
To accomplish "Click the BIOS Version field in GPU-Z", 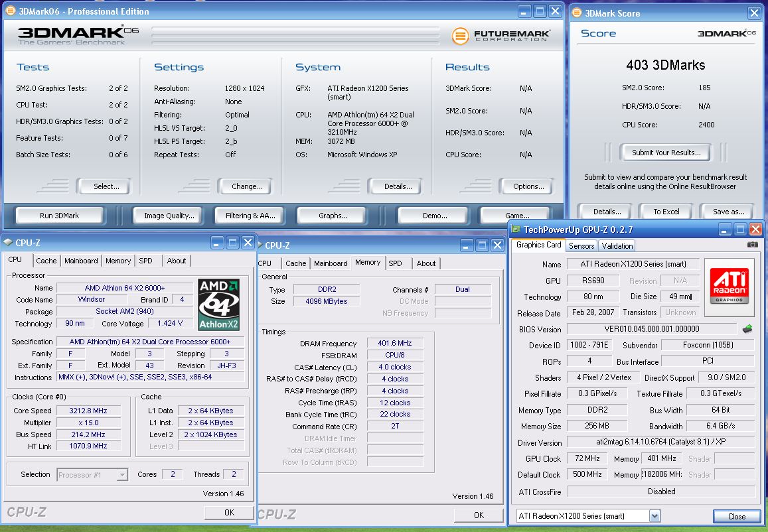I will [651, 329].
